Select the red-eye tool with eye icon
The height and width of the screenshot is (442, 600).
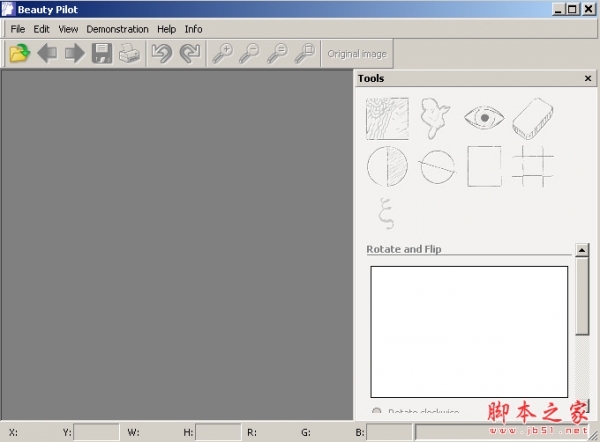484,118
